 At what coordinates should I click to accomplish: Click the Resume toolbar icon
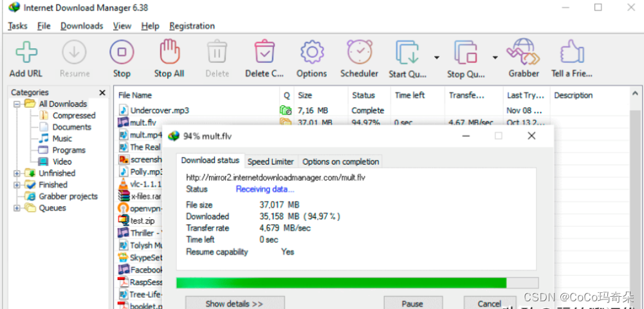(x=75, y=53)
